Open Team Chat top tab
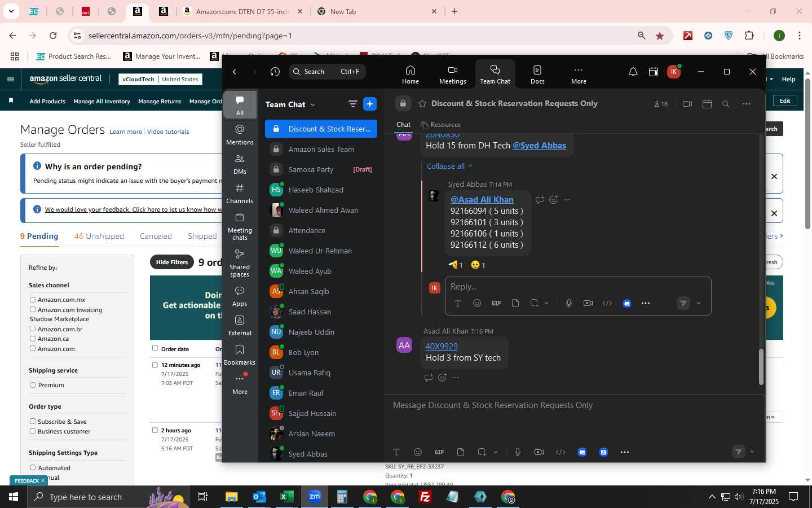 495,74
